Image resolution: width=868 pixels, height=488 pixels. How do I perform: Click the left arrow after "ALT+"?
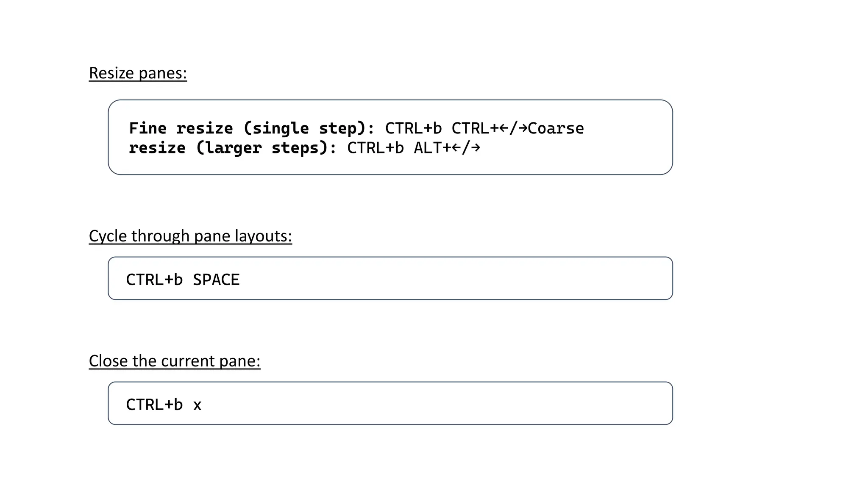coord(456,148)
